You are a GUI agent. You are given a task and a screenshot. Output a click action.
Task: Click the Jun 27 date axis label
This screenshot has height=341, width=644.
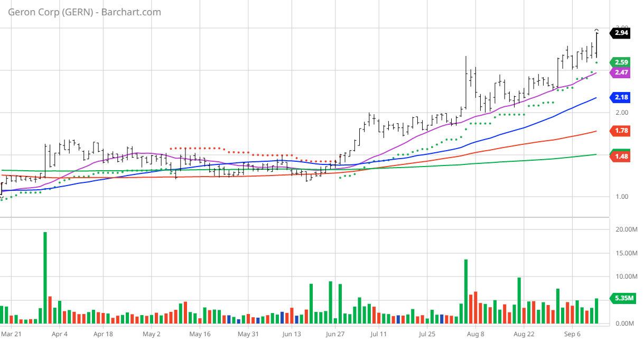point(337,334)
